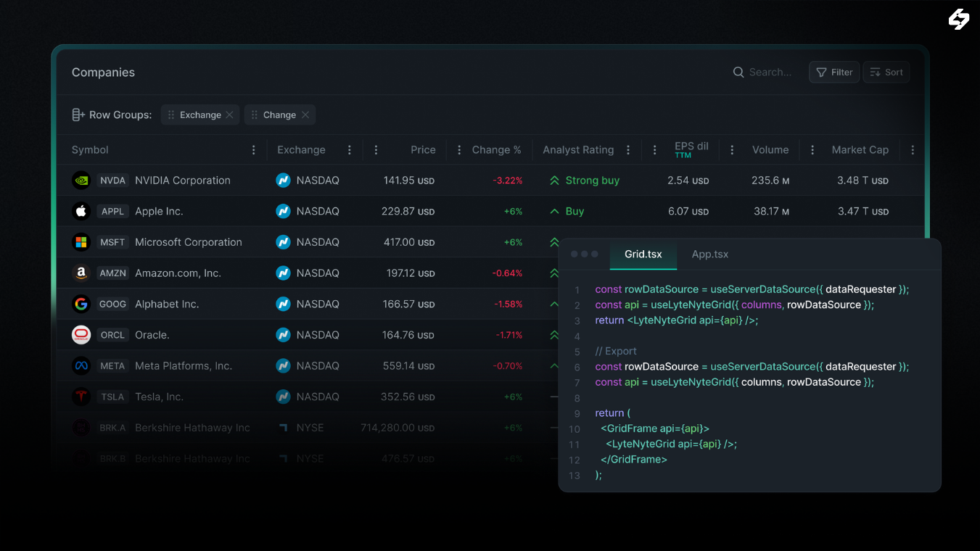This screenshot has width=980, height=551.
Task: Open the Analyst Rating column menu
Action: coord(628,150)
